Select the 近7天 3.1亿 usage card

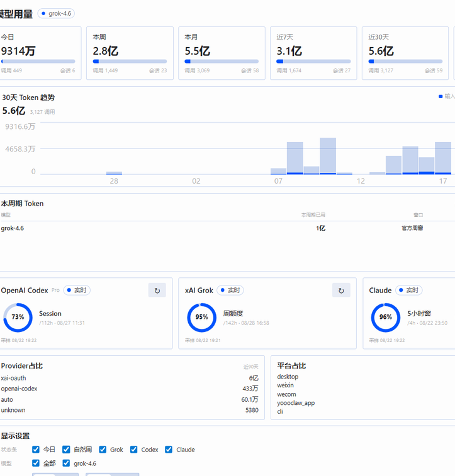click(x=313, y=53)
